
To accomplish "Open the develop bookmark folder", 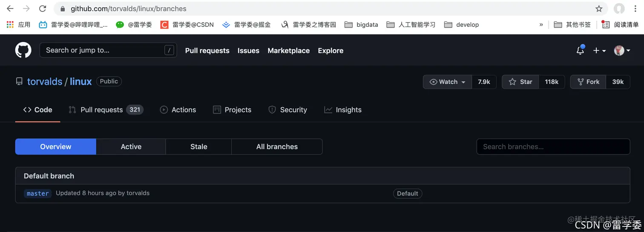I will (461, 25).
